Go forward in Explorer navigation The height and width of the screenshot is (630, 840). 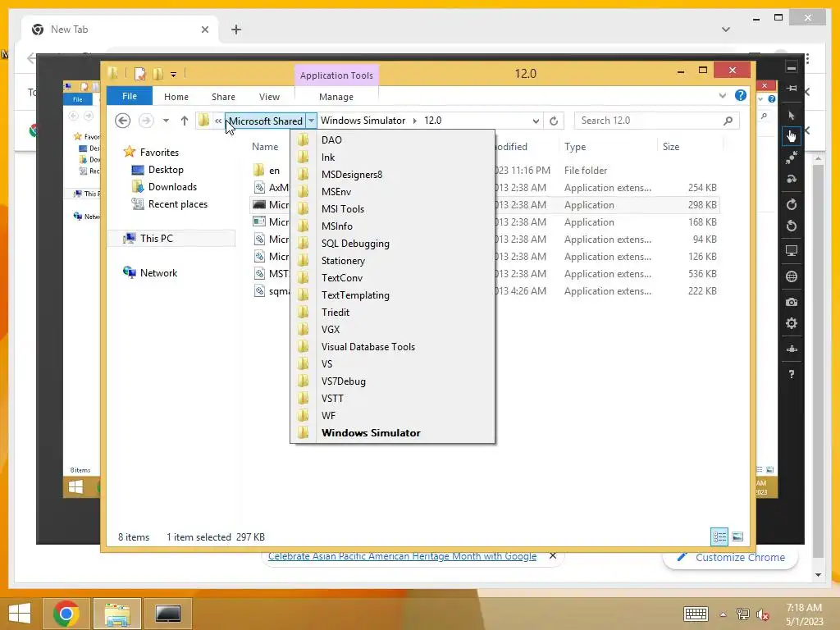click(x=146, y=121)
